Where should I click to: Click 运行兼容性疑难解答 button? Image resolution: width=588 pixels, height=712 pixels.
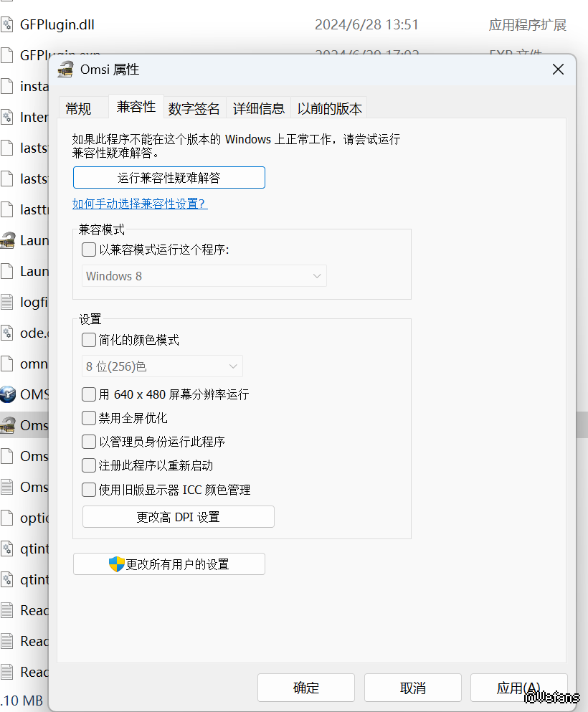tap(169, 178)
